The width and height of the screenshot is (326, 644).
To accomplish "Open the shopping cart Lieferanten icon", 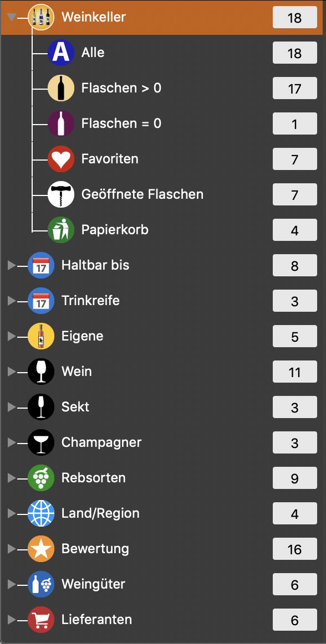I will tap(41, 619).
